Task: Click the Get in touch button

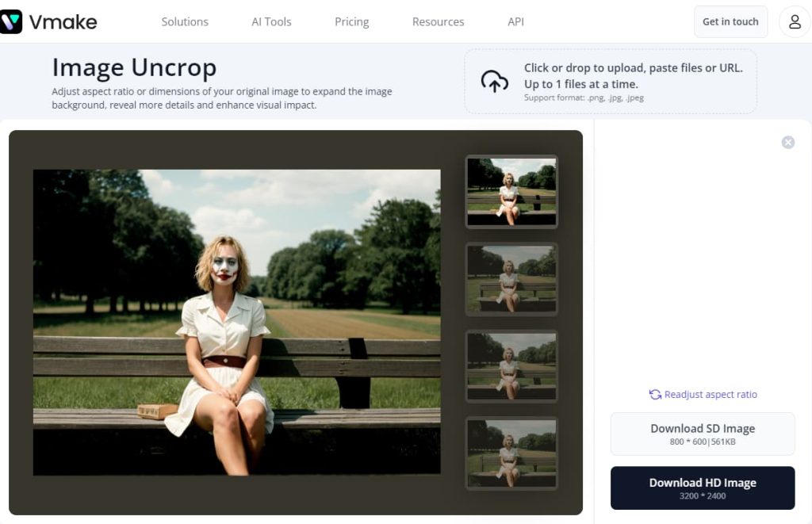Action: point(730,21)
